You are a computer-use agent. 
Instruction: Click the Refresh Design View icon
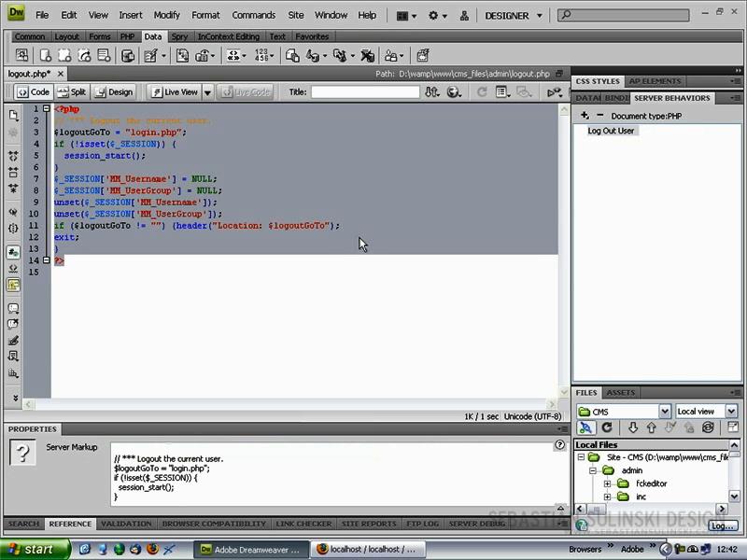pyautogui.click(x=482, y=91)
